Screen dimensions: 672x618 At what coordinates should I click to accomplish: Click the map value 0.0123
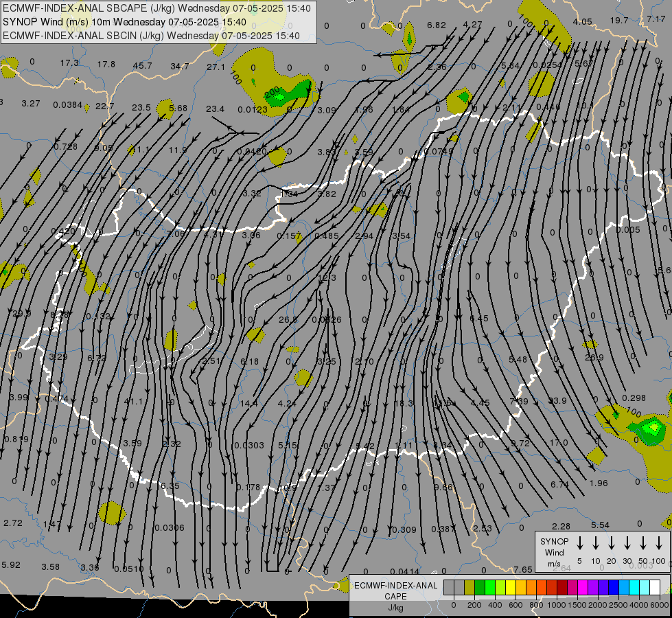pos(253,110)
